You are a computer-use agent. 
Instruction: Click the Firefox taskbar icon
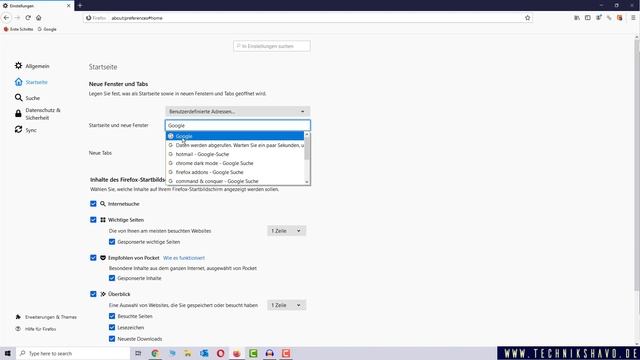[x=237, y=353]
